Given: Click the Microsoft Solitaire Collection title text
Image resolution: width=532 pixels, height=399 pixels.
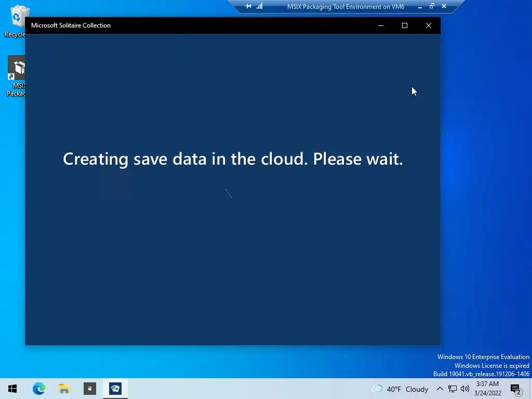Looking at the screenshot, I should pos(71,25).
